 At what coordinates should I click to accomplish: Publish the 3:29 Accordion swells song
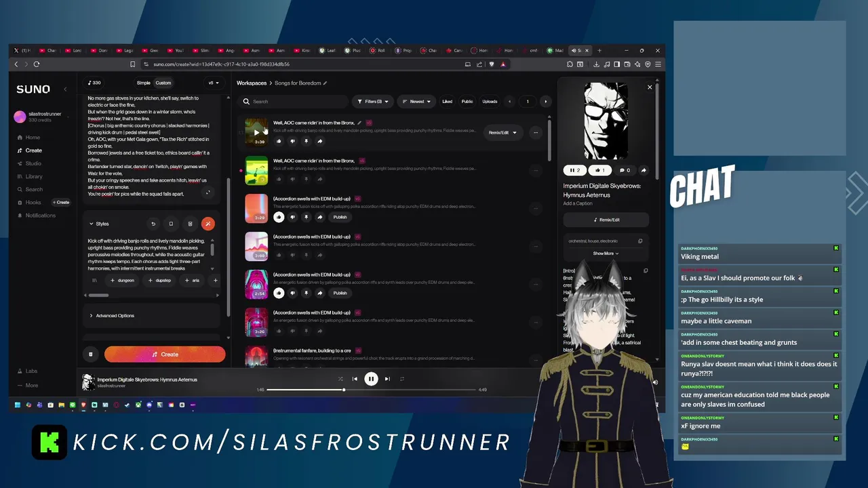coord(340,217)
